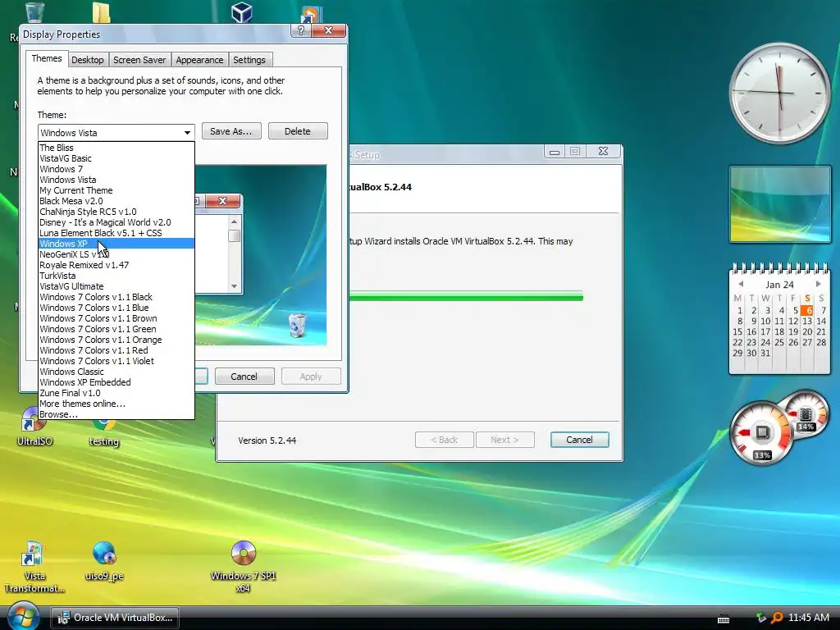Image resolution: width=840 pixels, height=630 pixels.
Task: Click the CPU meter gauge gadget
Action: click(x=762, y=433)
